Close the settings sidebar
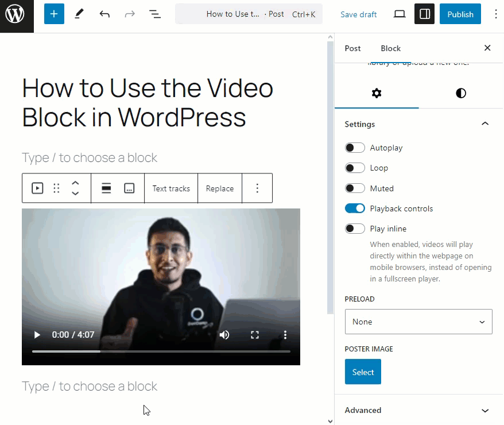This screenshot has height=425, width=504. tap(487, 48)
